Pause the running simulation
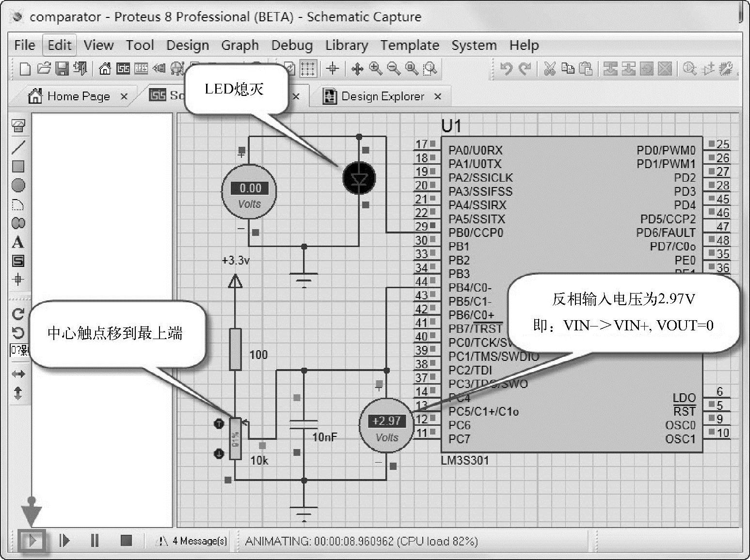This screenshot has width=750, height=560. click(95, 540)
